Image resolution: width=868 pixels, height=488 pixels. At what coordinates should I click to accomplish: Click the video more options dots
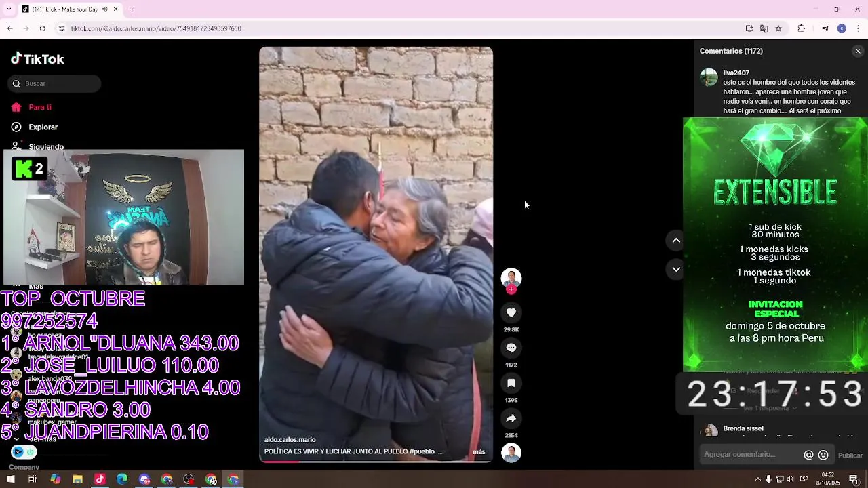coord(480,57)
